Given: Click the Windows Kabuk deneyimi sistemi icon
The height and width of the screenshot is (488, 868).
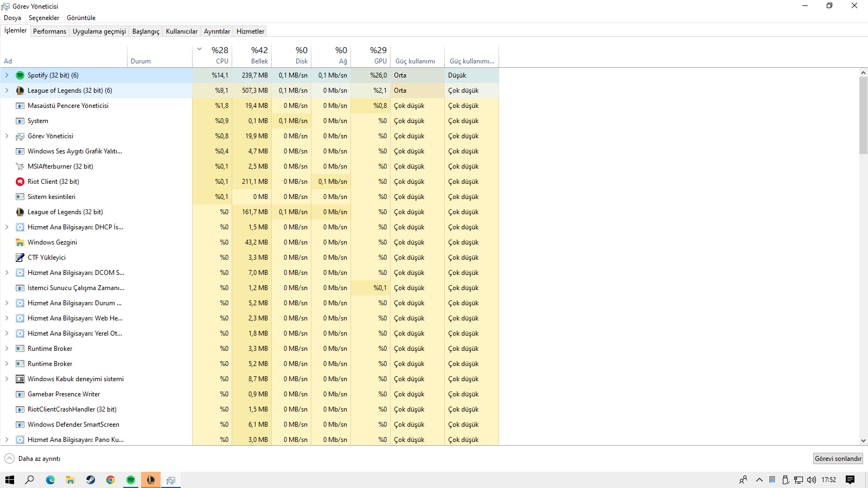Looking at the screenshot, I should click(x=20, y=379).
